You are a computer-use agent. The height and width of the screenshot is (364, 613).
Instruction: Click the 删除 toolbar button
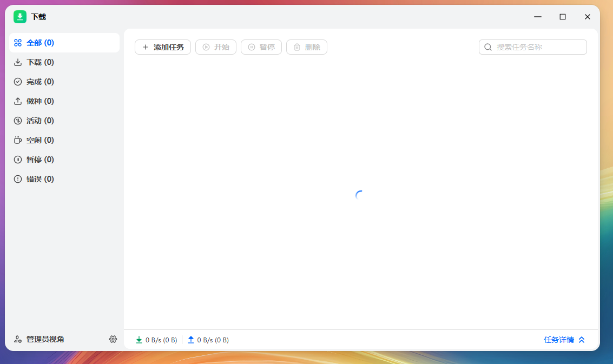306,47
